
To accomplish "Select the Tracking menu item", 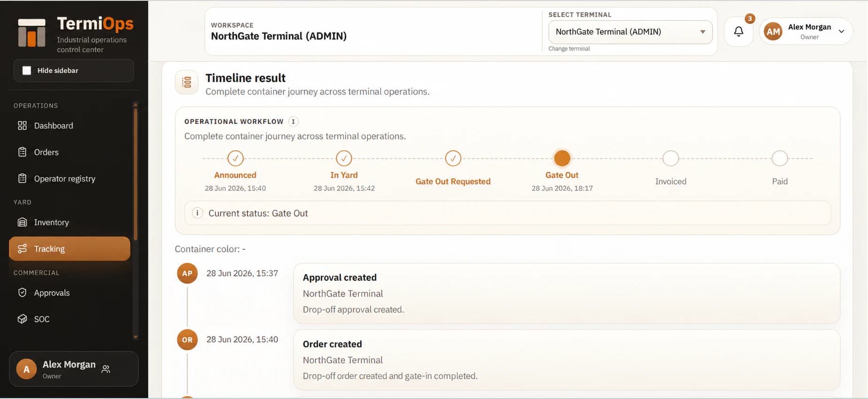I will [x=69, y=249].
